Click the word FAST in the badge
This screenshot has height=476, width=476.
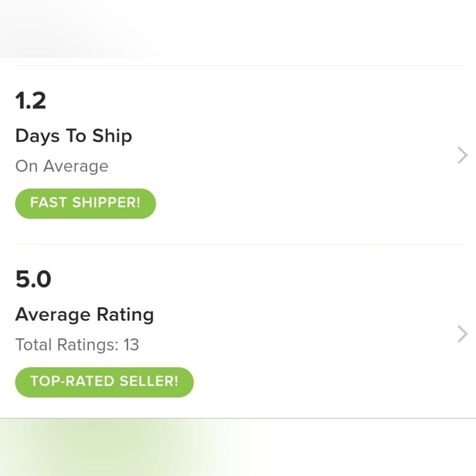tap(48, 203)
